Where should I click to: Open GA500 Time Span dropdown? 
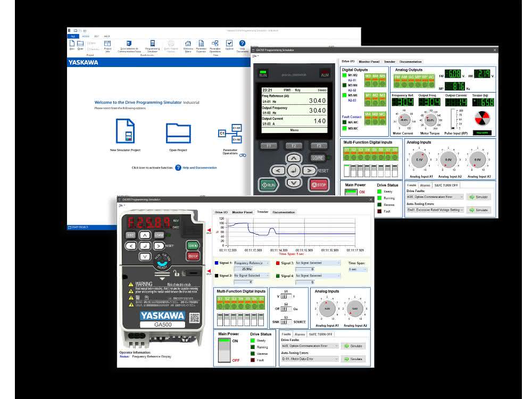[x=358, y=269]
